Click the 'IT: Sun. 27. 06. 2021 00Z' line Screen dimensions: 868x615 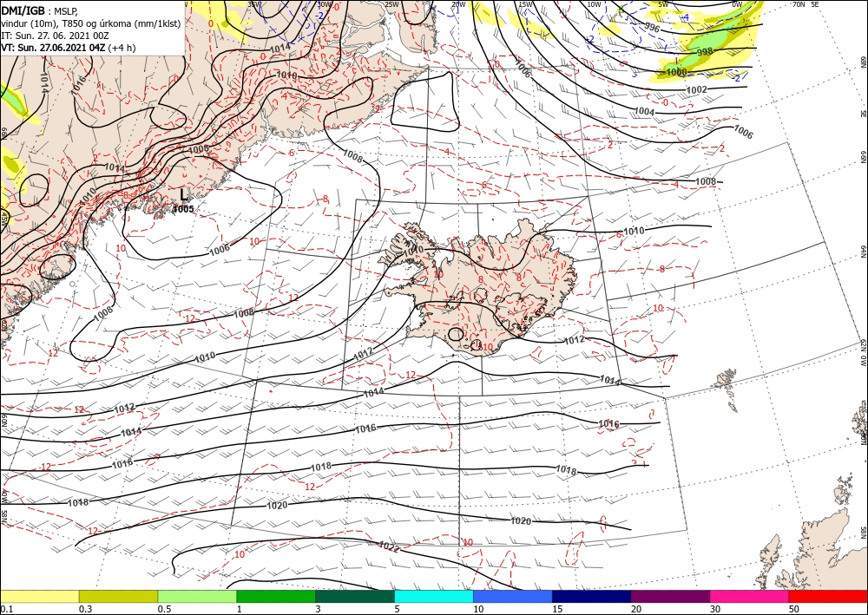click(x=55, y=36)
